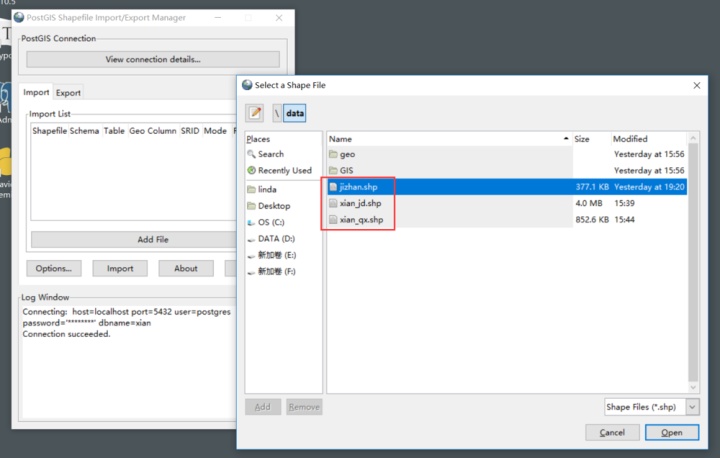Click the file icon of jizhan.shp
Screen dimensions: 720x458
pyautogui.click(x=333, y=187)
